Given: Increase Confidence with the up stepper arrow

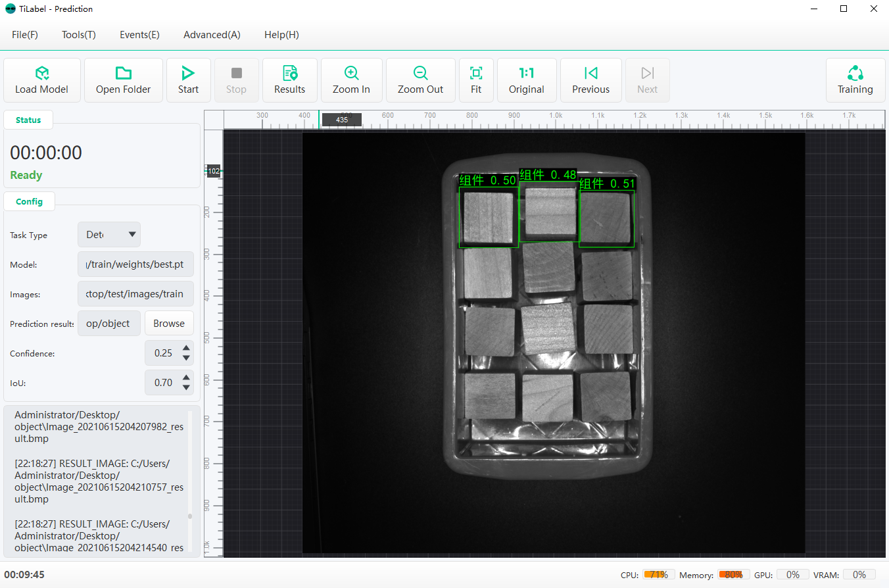Looking at the screenshot, I should click(186, 349).
